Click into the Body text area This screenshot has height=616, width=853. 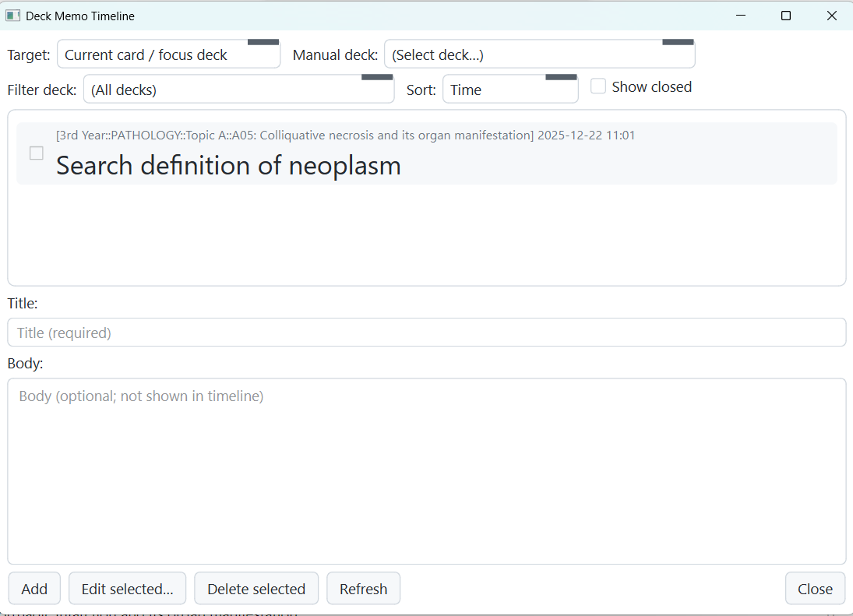[x=426, y=471]
